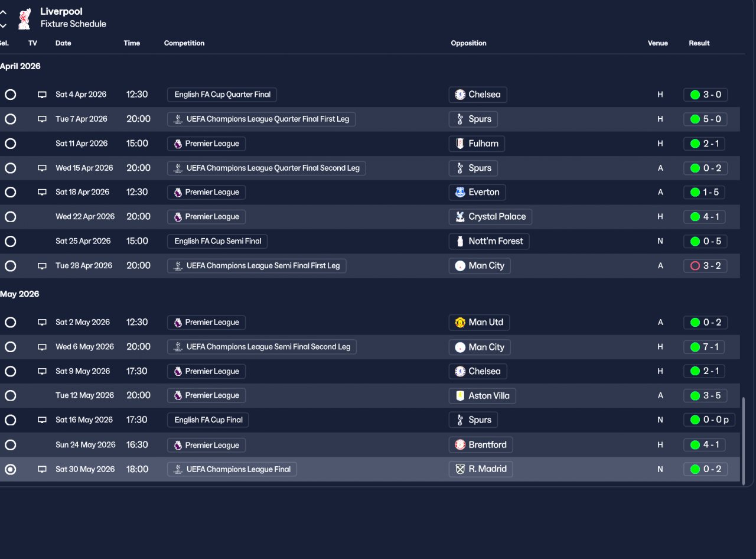Sort by the Venue column header

[658, 43]
